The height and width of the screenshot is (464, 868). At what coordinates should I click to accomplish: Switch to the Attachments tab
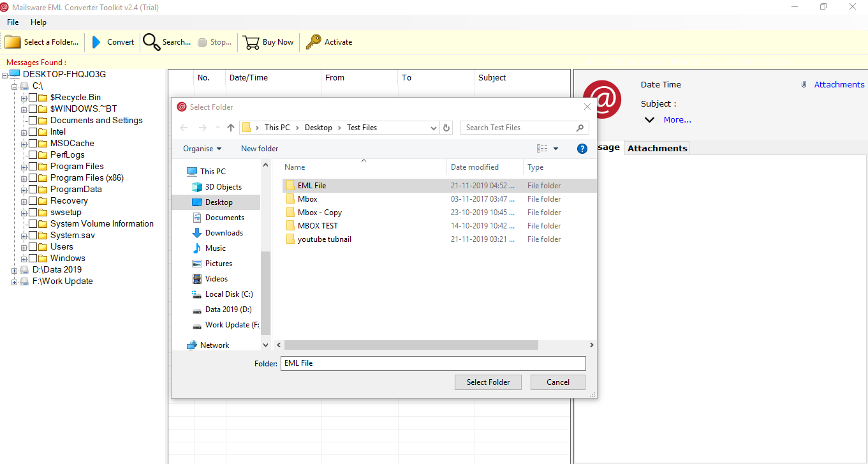pyautogui.click(x=658, y=148)
